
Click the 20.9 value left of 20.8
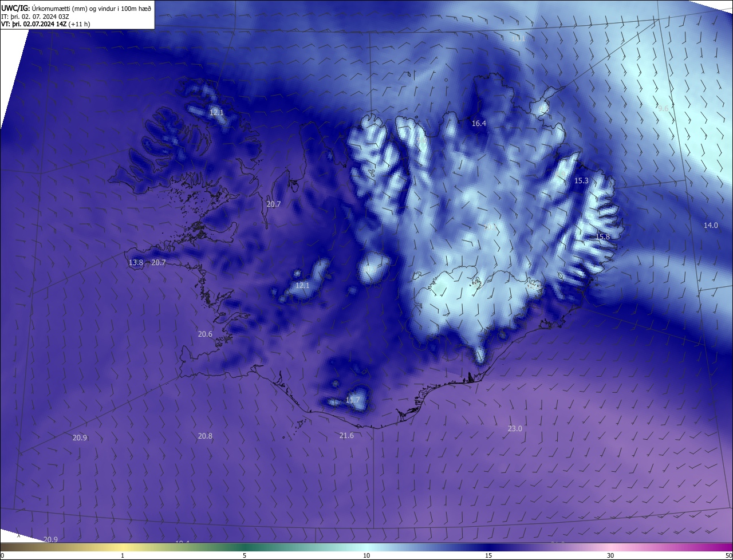pyautogui.click(x=80, y=438)
